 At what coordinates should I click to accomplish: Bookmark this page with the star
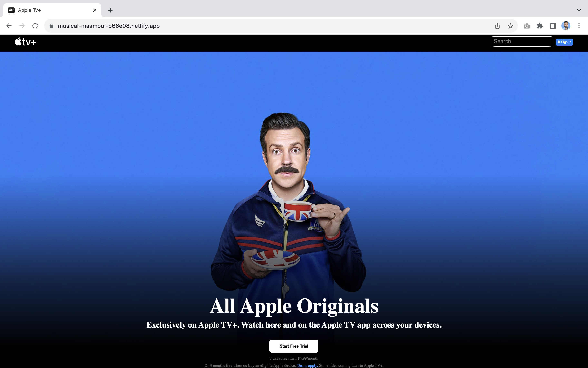510,26
